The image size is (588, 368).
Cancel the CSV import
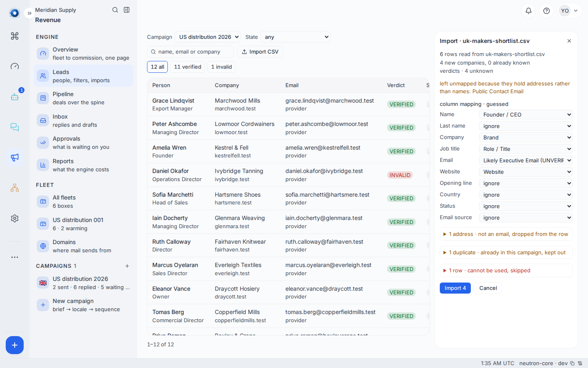click(x=488, y=288)
